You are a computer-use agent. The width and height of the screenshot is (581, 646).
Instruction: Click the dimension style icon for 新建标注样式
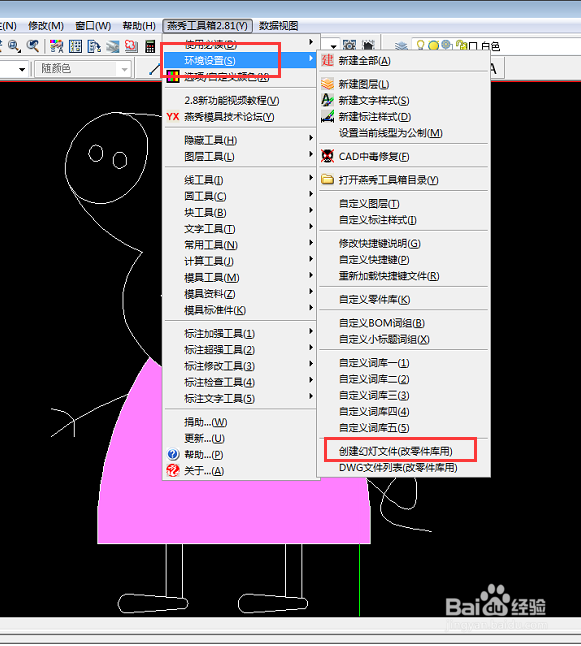pos(328,117)
